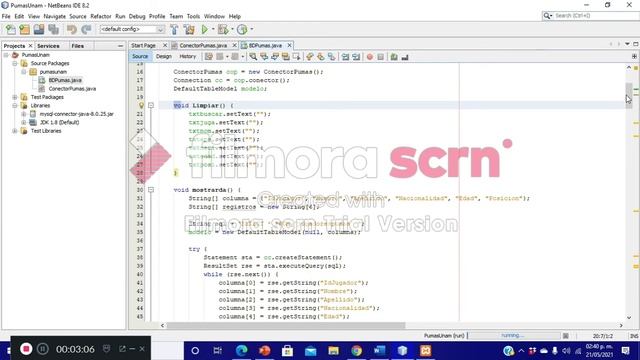
Task: Click the Last Edit icon in editor toolbar
Action: coord(209,57)
